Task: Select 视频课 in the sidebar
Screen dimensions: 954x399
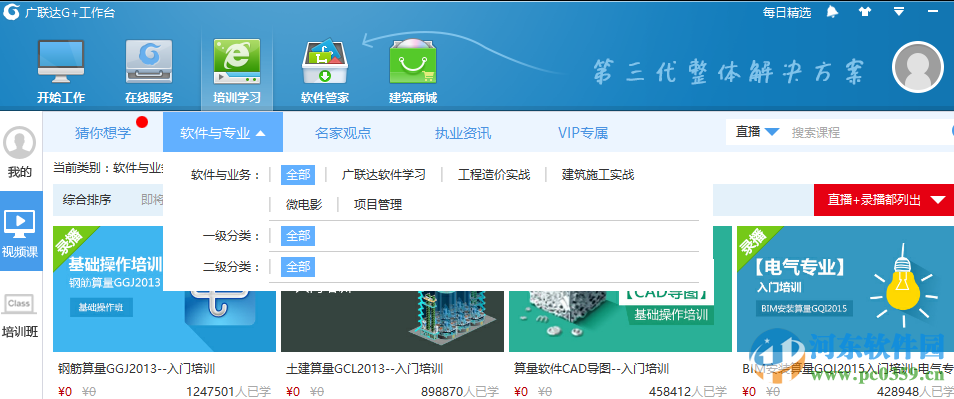Action: 20,232
